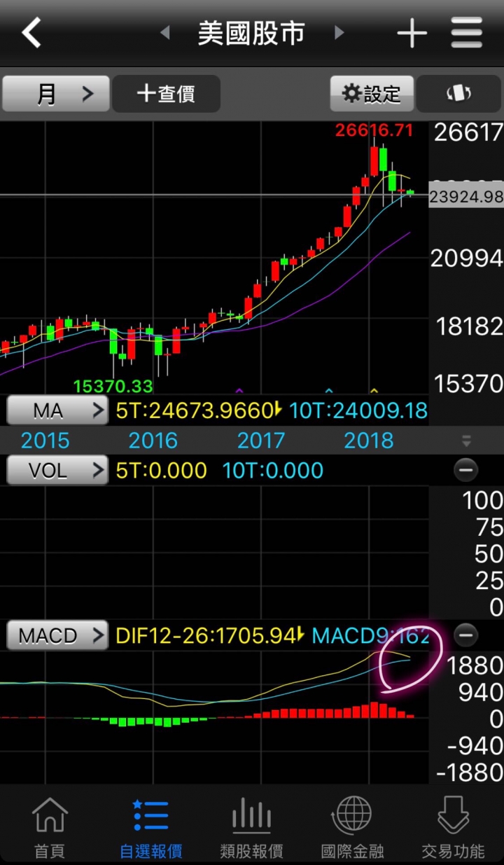Tap the -1880 MACD axis label
This screenshot has height=865, width=504.
click(468, 773)
